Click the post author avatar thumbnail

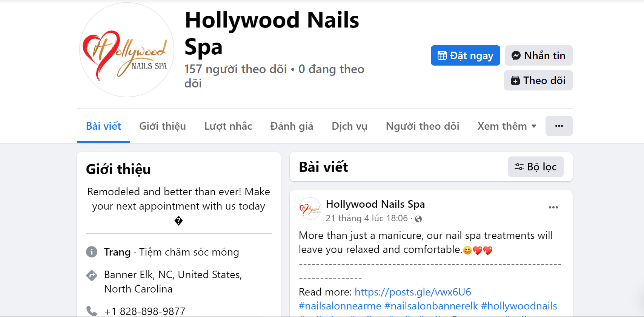(310, 208)
